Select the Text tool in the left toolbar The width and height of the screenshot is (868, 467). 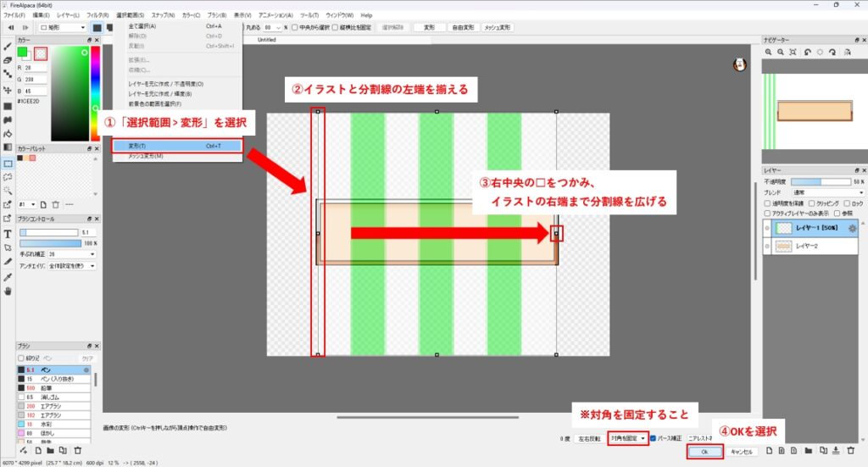[x=8, y=233]
